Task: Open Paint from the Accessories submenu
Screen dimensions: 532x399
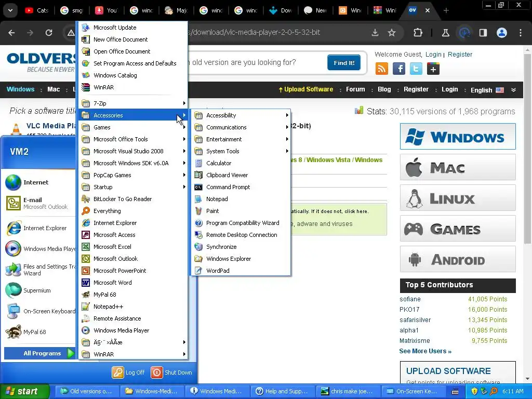Action: pos(241,211)
